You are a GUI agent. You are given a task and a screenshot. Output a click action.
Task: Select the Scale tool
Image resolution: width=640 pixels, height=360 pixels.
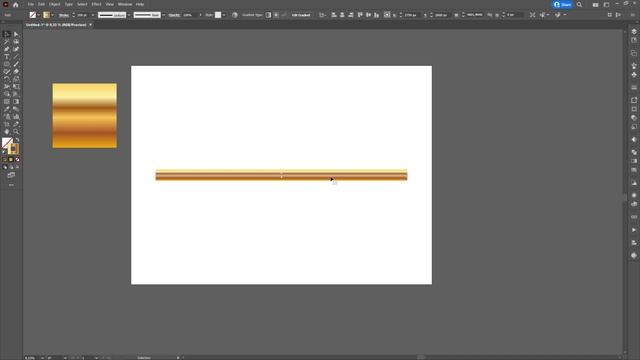tap(16, 79)
